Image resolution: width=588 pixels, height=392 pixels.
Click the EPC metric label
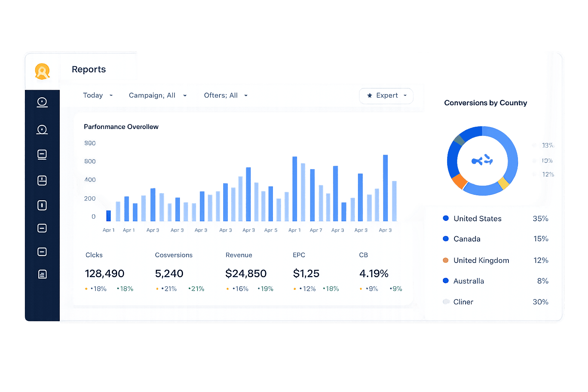[x=299, y=255]
